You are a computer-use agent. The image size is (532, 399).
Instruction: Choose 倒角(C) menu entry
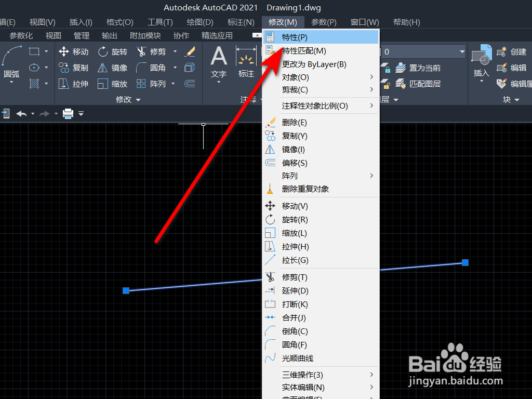click(x=321, y=331)
